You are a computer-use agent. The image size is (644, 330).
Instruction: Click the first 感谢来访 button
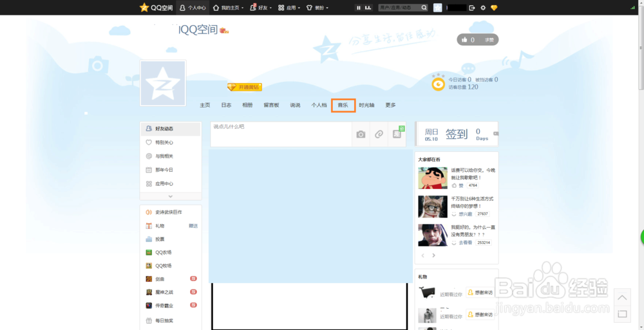(480, 292)
